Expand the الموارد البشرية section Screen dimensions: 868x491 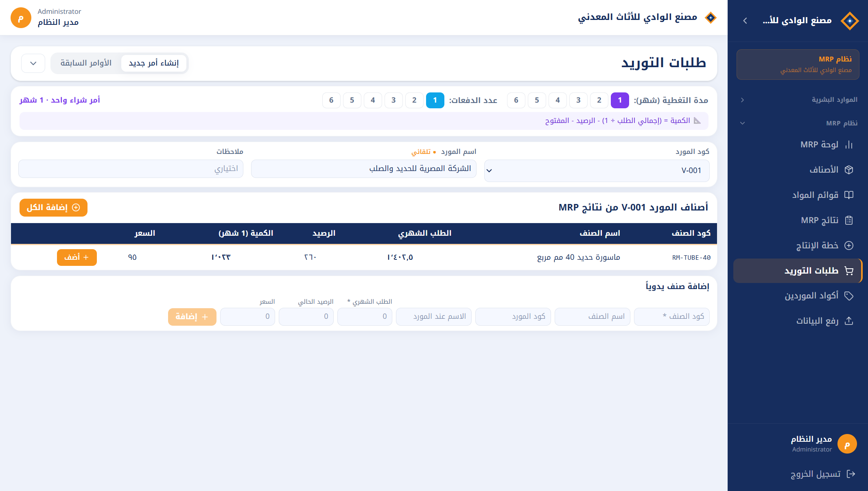[798, 100]
